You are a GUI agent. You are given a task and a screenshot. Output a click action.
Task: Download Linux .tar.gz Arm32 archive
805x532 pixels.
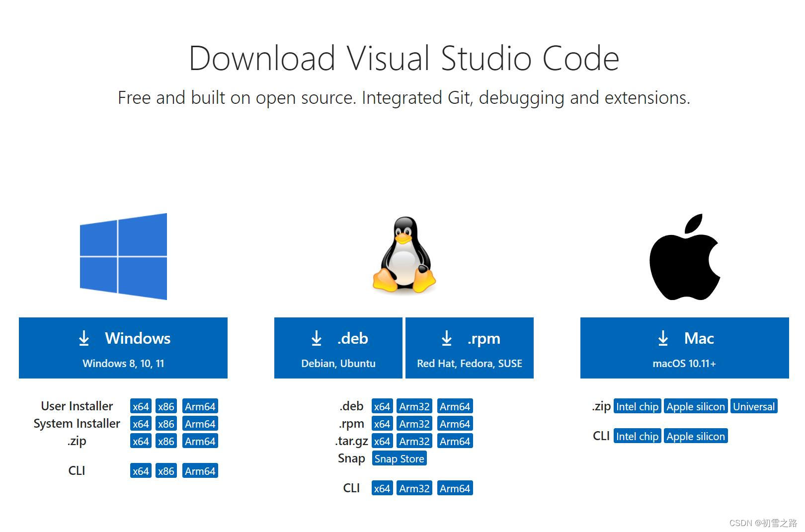tap(414, 441)
